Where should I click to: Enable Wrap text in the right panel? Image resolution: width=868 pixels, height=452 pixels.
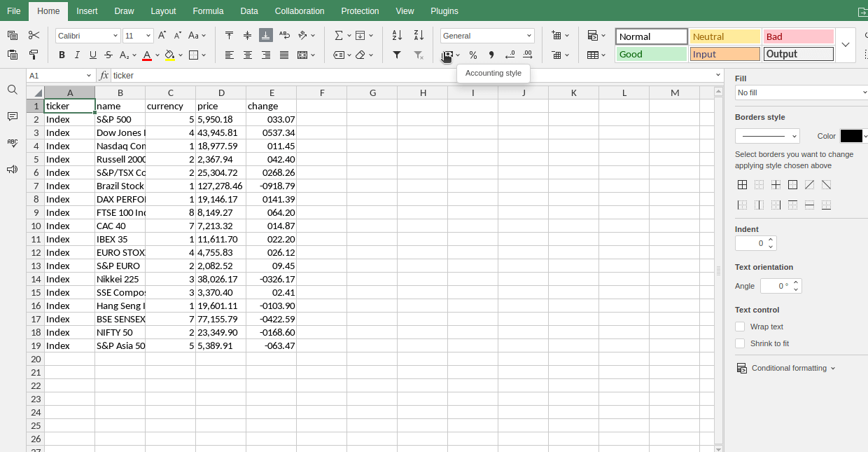click(x=740, y=326)
